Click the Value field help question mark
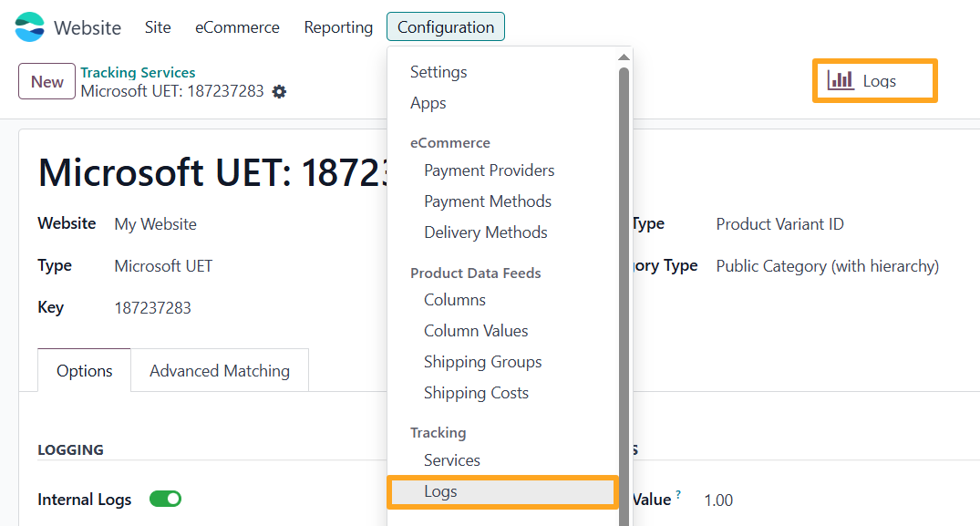This screenshot has height=526, width=980. point(678,494)
